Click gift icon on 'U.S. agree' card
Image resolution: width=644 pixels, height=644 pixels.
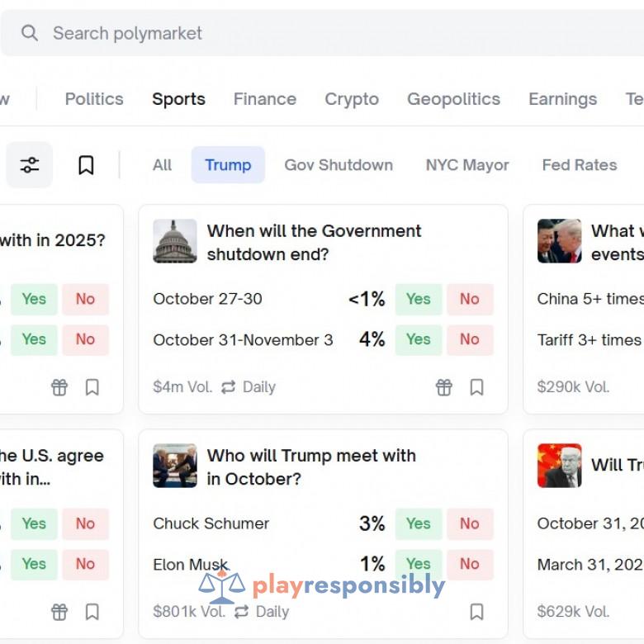point(59,612)
